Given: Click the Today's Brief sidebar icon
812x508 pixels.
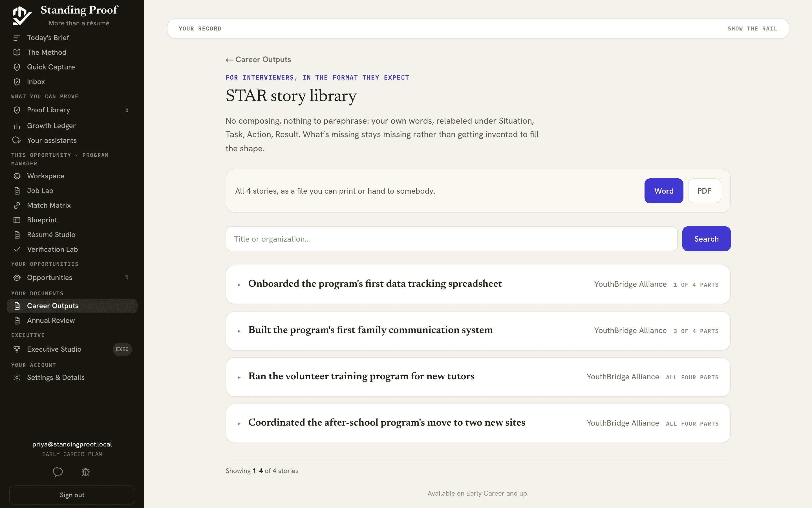Looking at the screenshot, I should coord(17,38).
